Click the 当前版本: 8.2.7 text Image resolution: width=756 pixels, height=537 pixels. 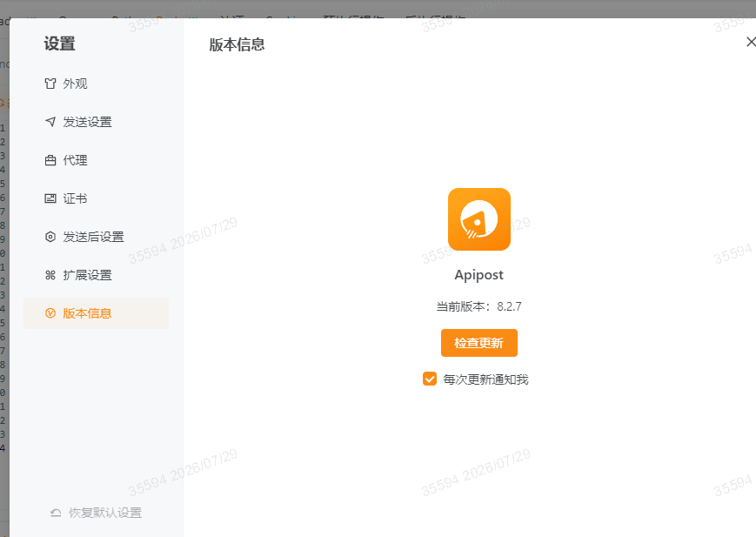coord(478,306)
